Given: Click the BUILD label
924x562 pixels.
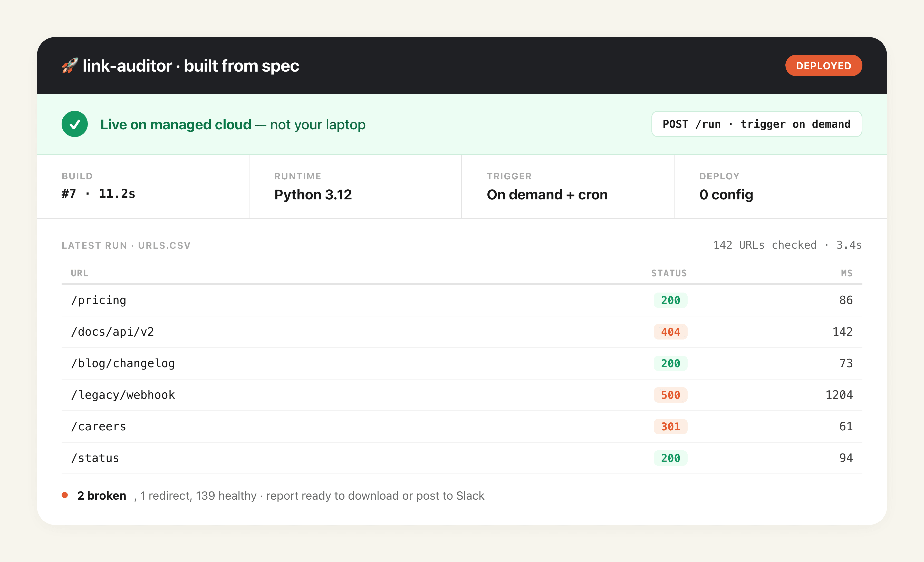Looking at the screenshot, I should pyautogui.click(x=77, y=176).
